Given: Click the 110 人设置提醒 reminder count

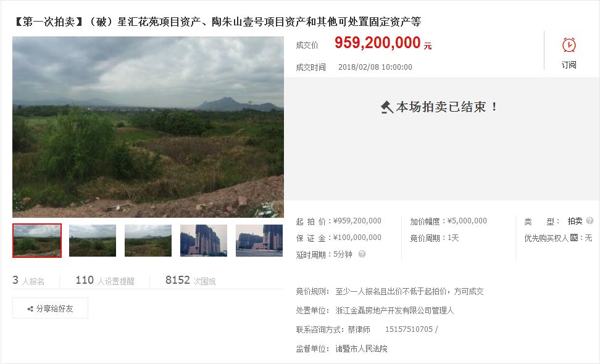Looking at the screenshot, I should coord(105,281).
